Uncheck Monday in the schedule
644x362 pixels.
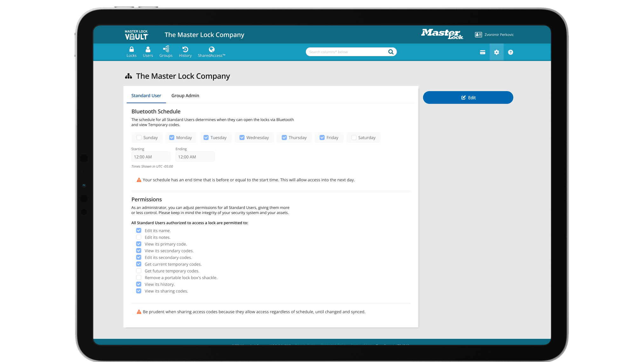click(x=172, y=137)
